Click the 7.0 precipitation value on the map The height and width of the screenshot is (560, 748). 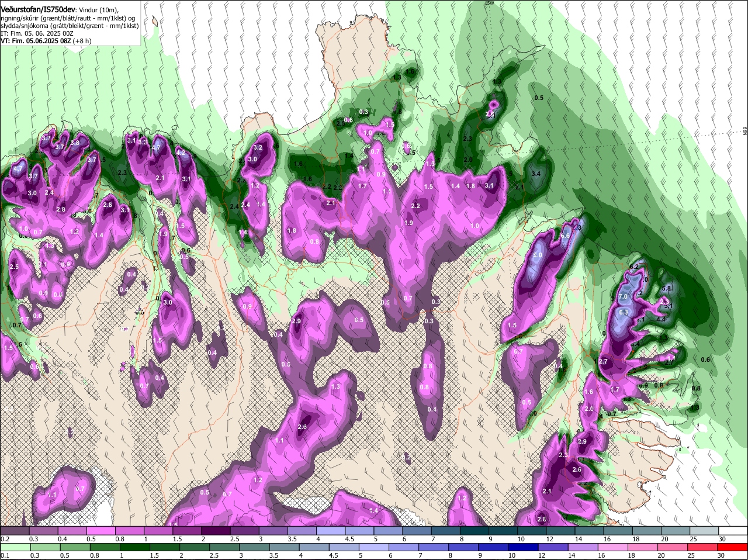[x=623, y=297]
